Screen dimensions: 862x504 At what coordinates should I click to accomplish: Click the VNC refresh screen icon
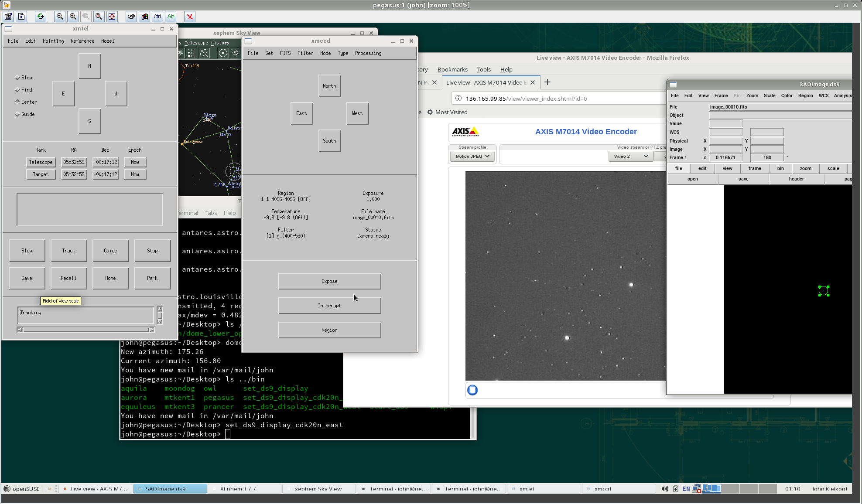(x=41, y=17)
